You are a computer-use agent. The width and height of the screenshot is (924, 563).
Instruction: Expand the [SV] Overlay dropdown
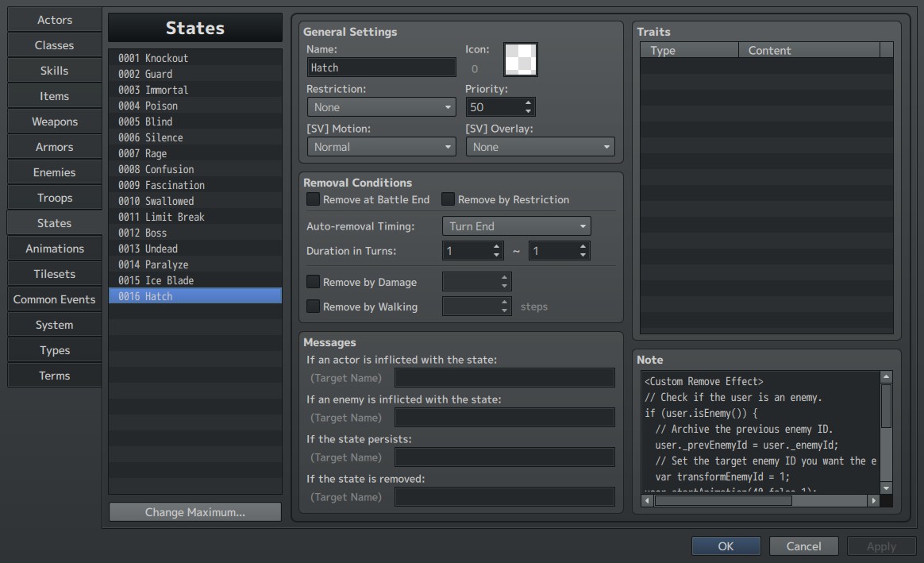541,147
